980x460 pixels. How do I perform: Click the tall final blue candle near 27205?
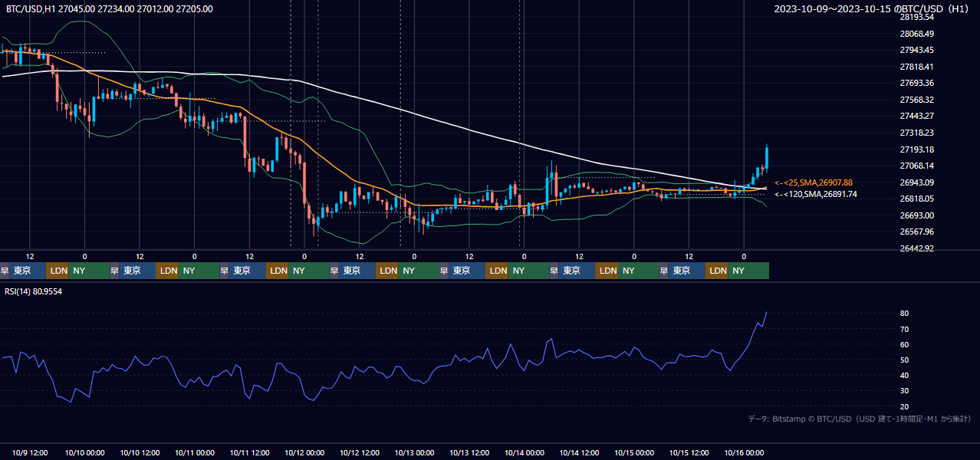click(767, 157)
